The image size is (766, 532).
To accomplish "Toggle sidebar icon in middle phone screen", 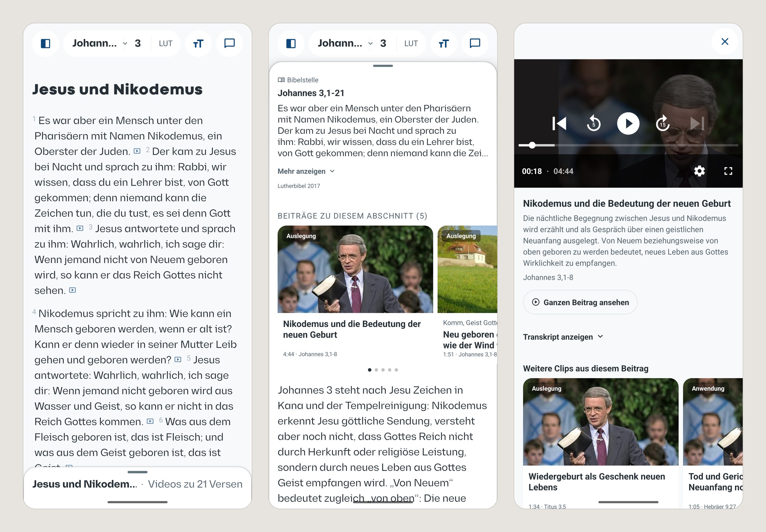I will [291, 43].
